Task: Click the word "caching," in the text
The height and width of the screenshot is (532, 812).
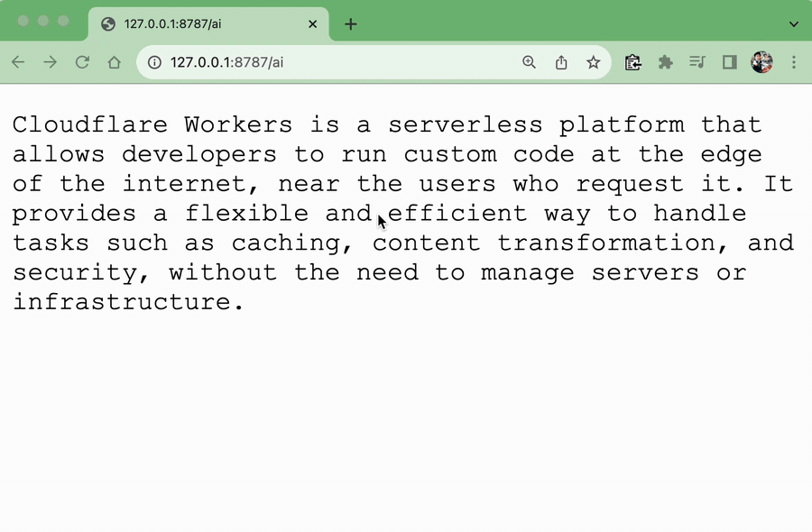Action: pyautogui.click(x=292, y=243)
